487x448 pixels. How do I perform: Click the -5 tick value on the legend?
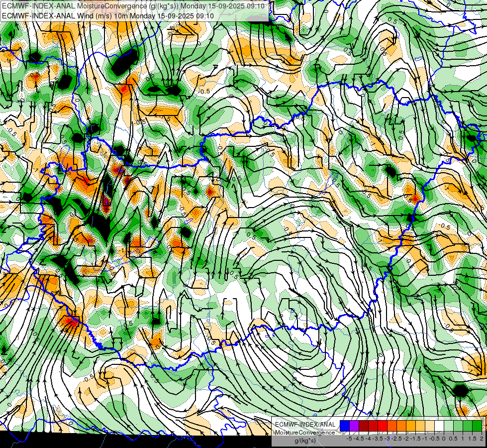pyautogui.click(x=349, y=439)
